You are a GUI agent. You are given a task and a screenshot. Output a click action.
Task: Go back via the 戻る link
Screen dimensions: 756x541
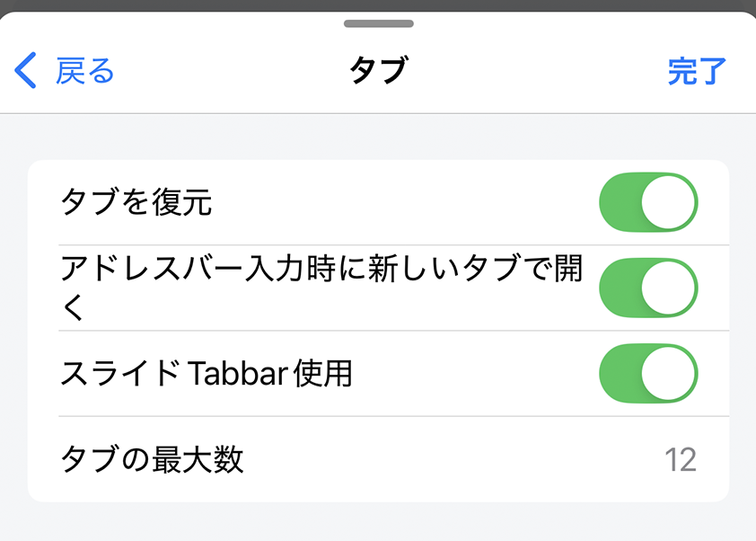(85, 70)
